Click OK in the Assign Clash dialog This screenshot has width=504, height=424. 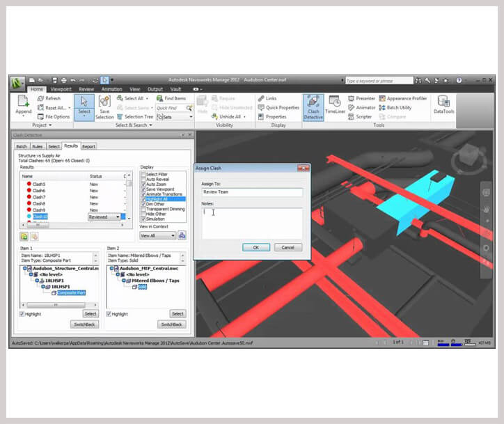[256, 247]
